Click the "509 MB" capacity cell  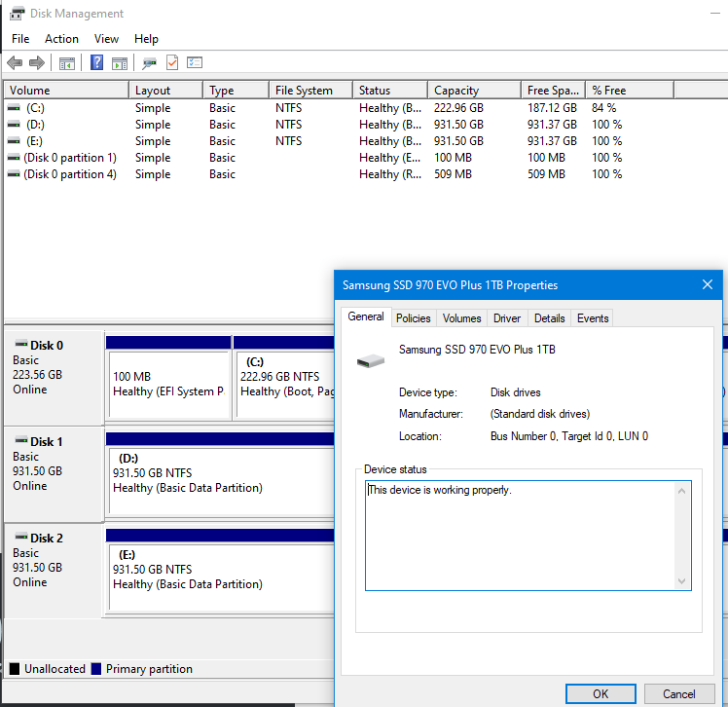click(453, 174)
